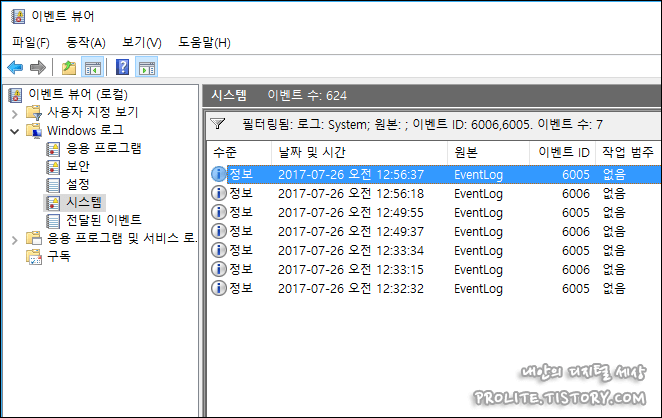662x418 pixels.
Task: Click the 보안 log icon
Action: tap(53, 167)
